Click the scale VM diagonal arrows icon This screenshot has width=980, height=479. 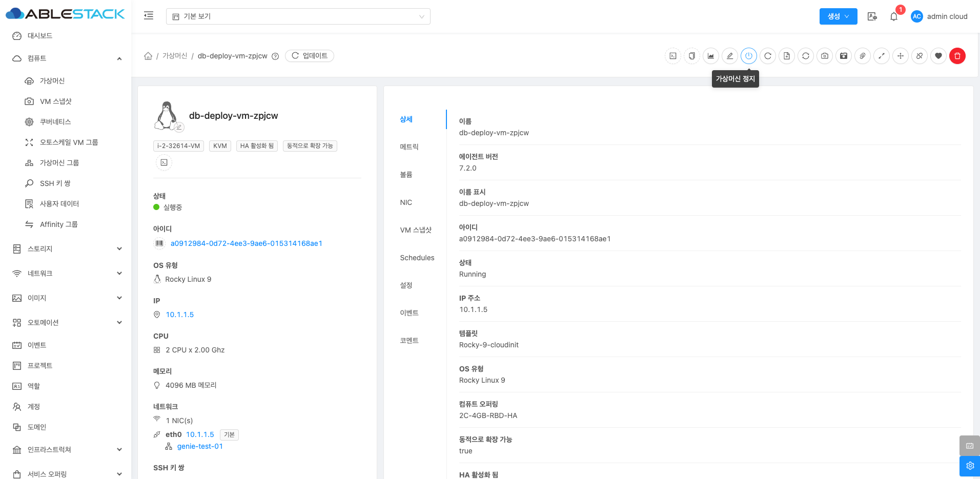tap(881, 56)
